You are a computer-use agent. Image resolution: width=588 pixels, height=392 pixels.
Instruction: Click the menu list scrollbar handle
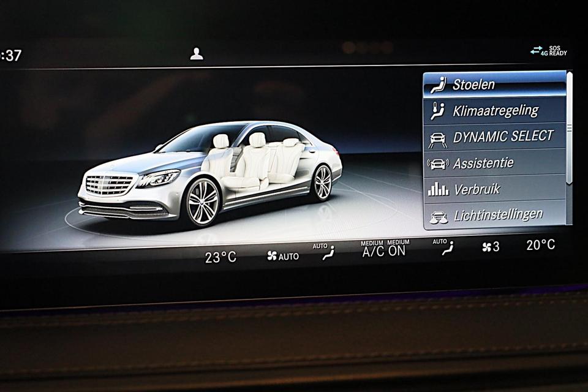tap(569, 127)
